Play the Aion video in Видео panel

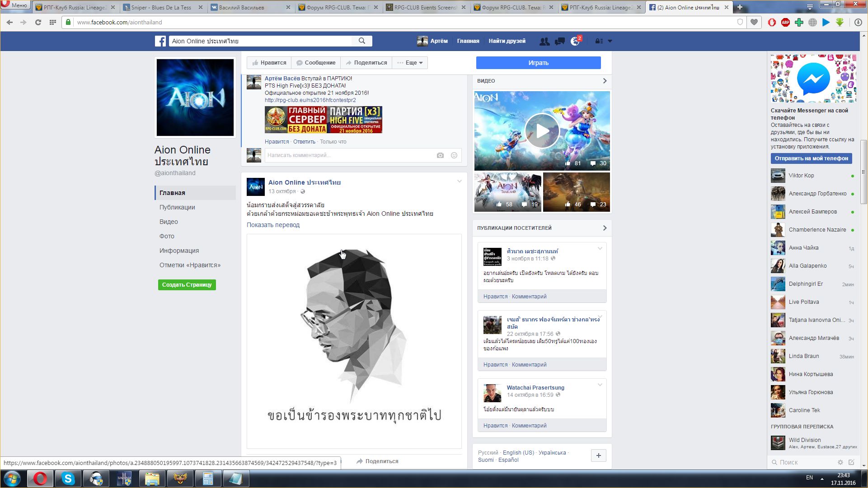[x=542, y=130]
